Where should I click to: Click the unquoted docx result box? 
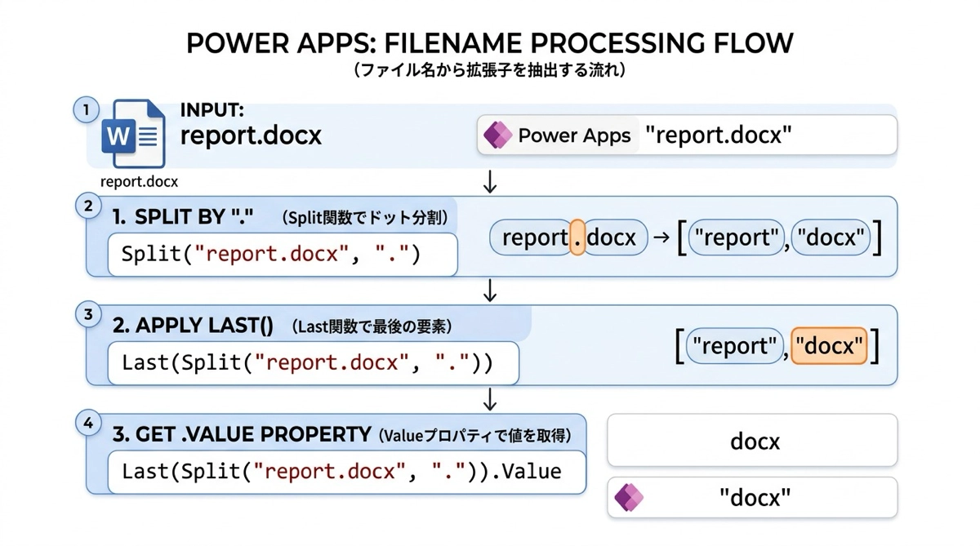click(752, 441)
